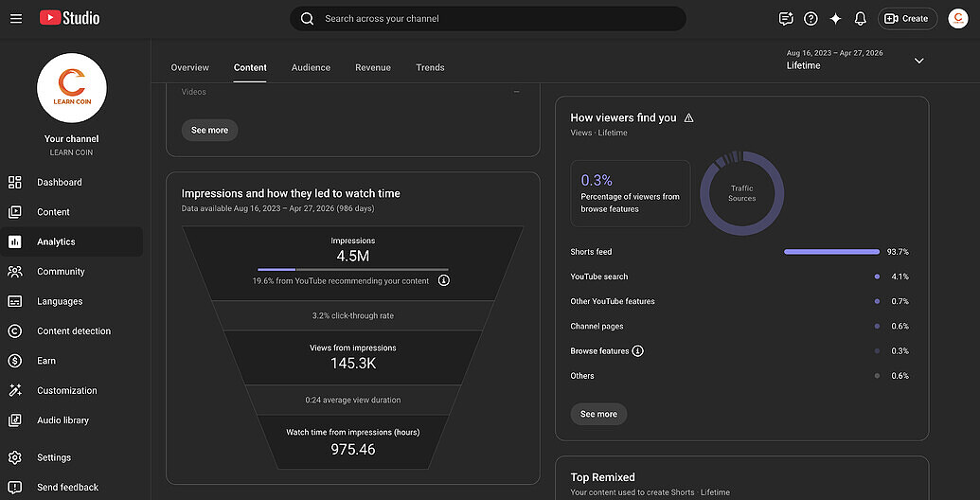Screen dimensions: 980x500
Task: Open the notifications bell
Action: [861, 19]
